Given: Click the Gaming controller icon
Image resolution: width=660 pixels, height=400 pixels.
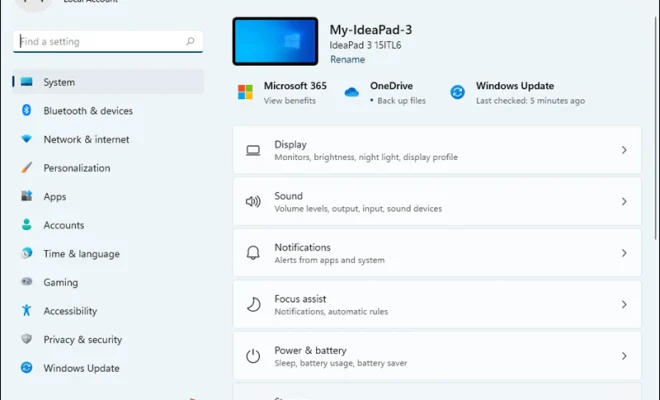Looking at the screenshot, I should [x=27, y=281].
